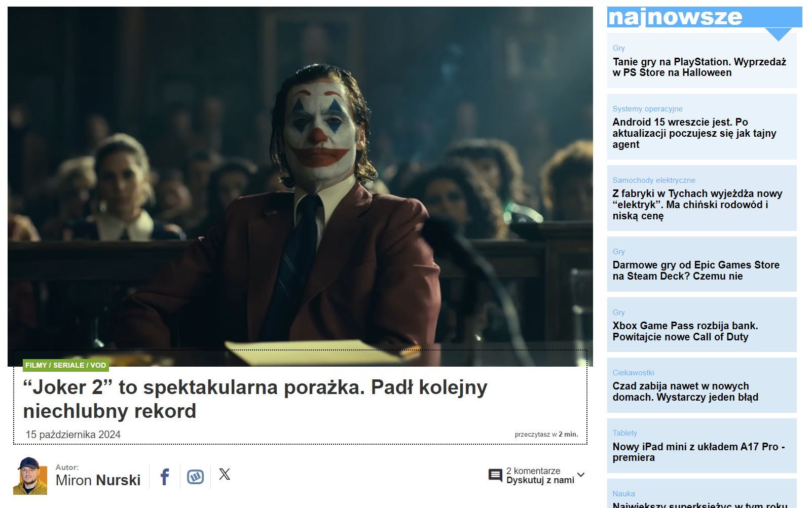The image size is (812, 508).
Task: Open the PlayStation Halloween sale article
Action: coord(699,67)
